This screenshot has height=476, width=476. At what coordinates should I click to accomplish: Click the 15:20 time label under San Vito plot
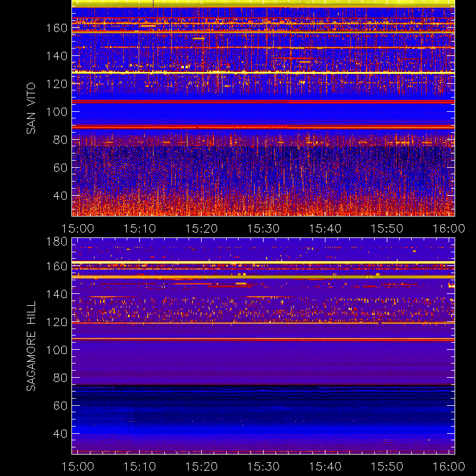click(202, 228)
